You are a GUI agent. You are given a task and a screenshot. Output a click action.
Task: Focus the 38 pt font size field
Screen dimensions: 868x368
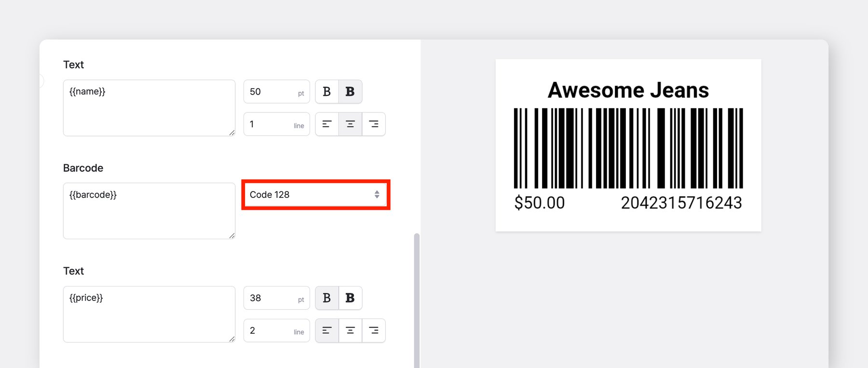pyautogui.click(x=270, y=298)
